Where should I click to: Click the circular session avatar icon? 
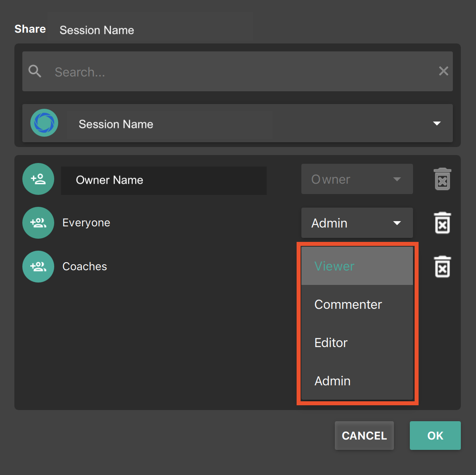44,123
